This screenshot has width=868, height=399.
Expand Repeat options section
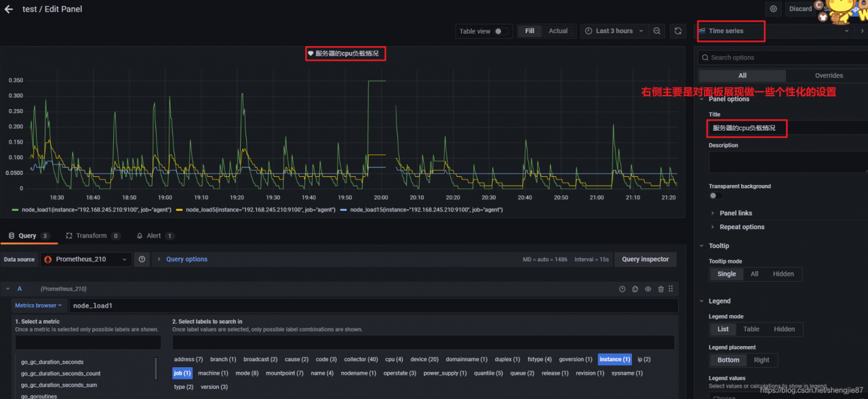[741, 228]
